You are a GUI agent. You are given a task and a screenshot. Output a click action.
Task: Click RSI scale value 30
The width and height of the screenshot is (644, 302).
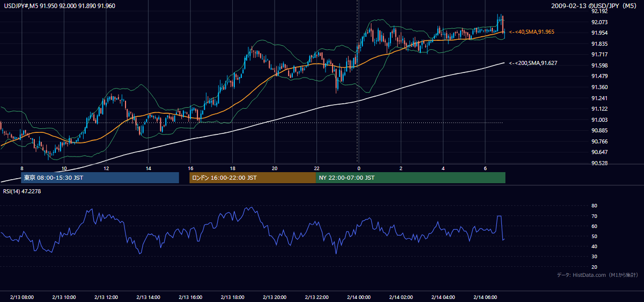click(595, 257)
